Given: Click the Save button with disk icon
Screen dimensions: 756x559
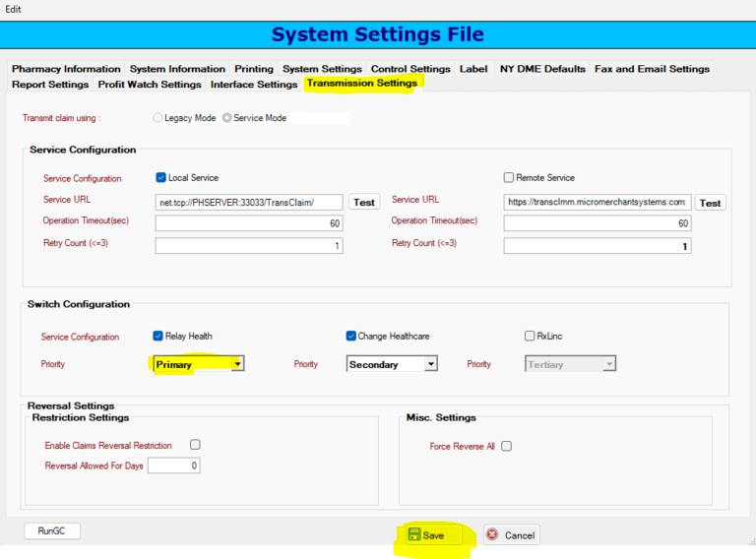Looking at the screenshot, I should pyautogui.click(x=425, y=535).
